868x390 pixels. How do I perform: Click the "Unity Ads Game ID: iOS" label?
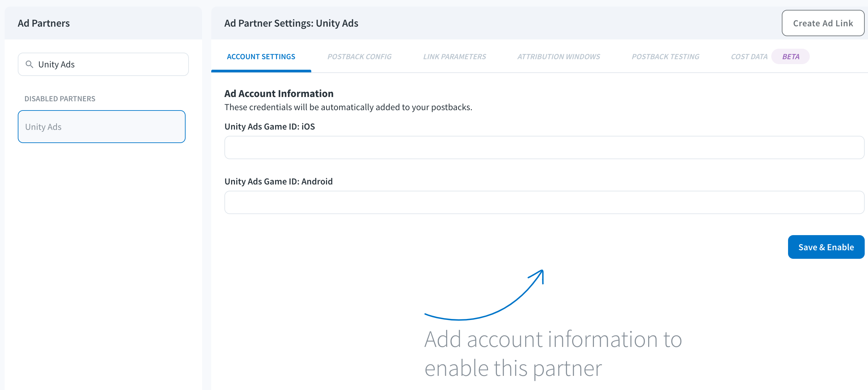(x=269, y=126)
